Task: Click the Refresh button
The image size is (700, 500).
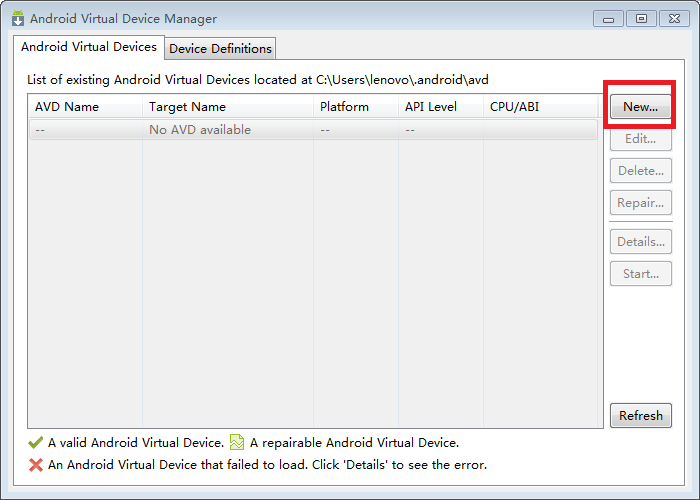Action: (641, 416)
